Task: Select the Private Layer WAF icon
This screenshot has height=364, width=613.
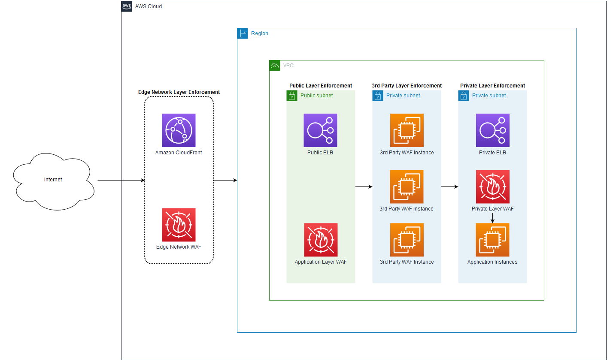Action: [492, 186]
